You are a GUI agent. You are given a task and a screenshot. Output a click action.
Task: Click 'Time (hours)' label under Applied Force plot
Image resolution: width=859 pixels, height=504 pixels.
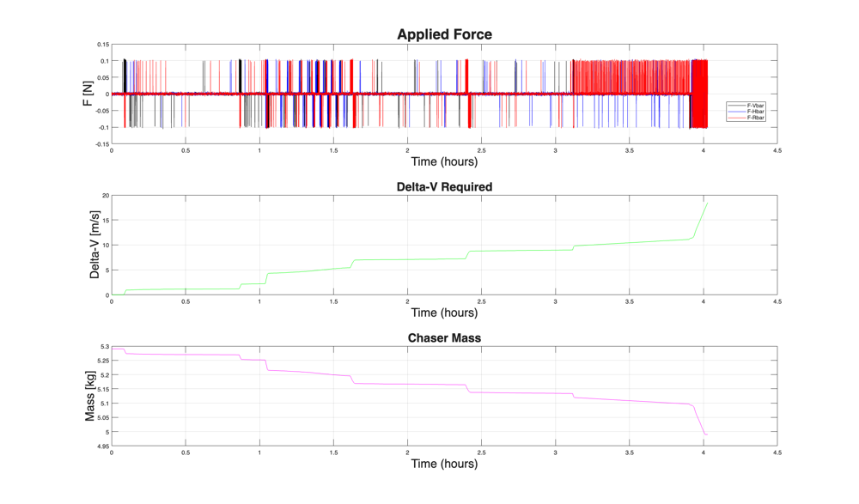[444, 161]
